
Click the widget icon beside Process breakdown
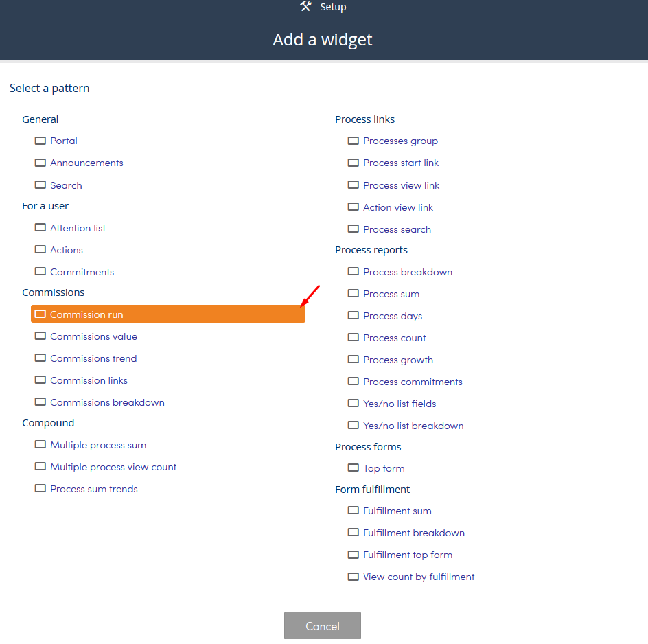(354, 271)
